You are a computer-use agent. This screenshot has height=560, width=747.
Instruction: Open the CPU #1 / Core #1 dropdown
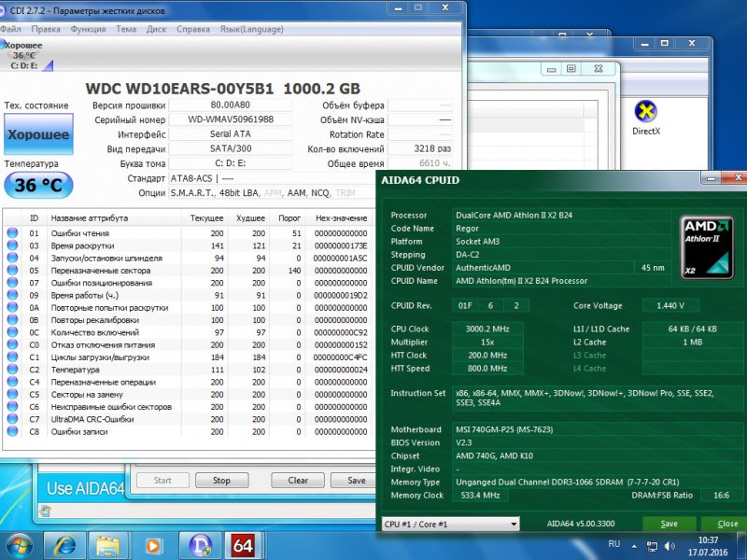[x=451, y=525]
